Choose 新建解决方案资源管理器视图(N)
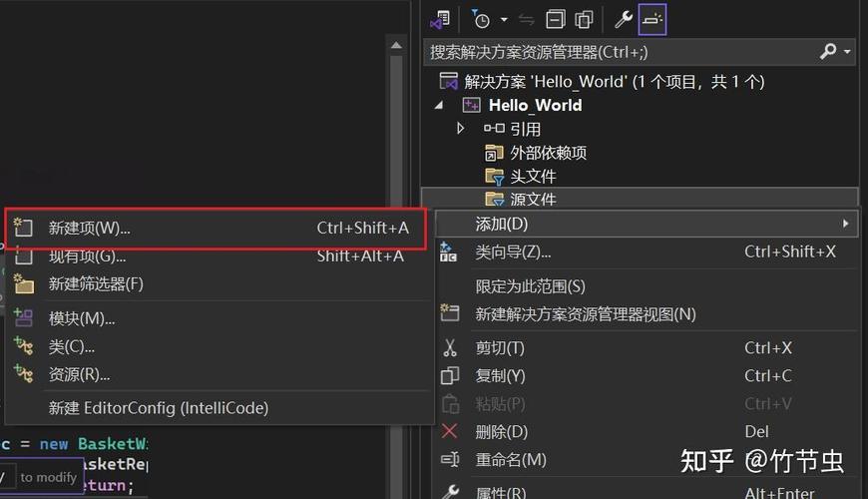The image size is (868, 499). pos(647,314)
